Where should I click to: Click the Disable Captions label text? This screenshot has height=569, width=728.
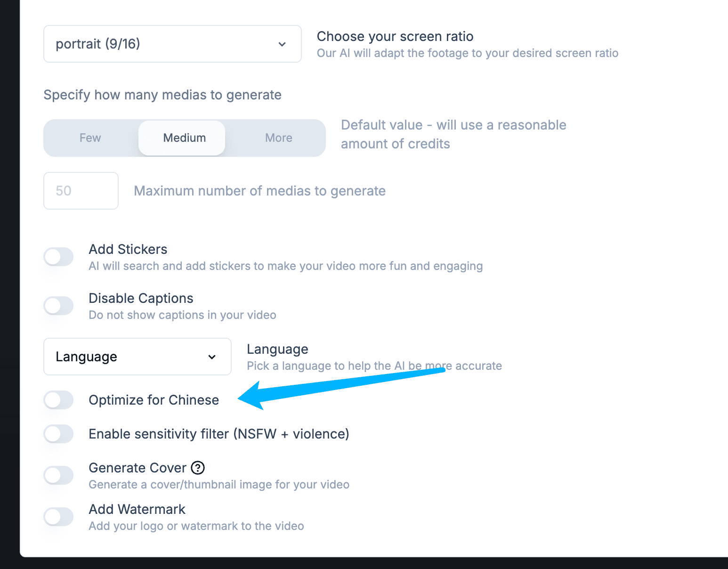tap(141, 298)
